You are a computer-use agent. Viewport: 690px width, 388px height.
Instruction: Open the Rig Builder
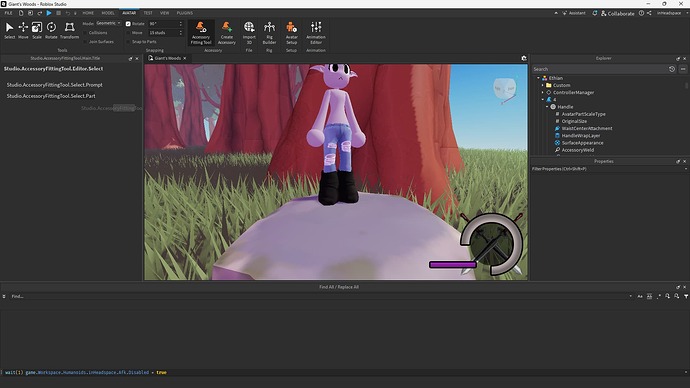click(x=269, y=33)
